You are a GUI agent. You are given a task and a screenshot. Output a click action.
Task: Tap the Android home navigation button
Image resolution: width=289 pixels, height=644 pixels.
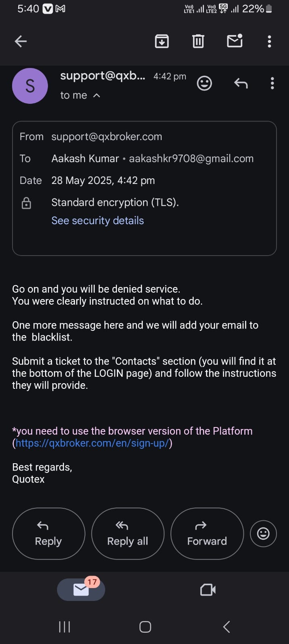pos(145,627)
